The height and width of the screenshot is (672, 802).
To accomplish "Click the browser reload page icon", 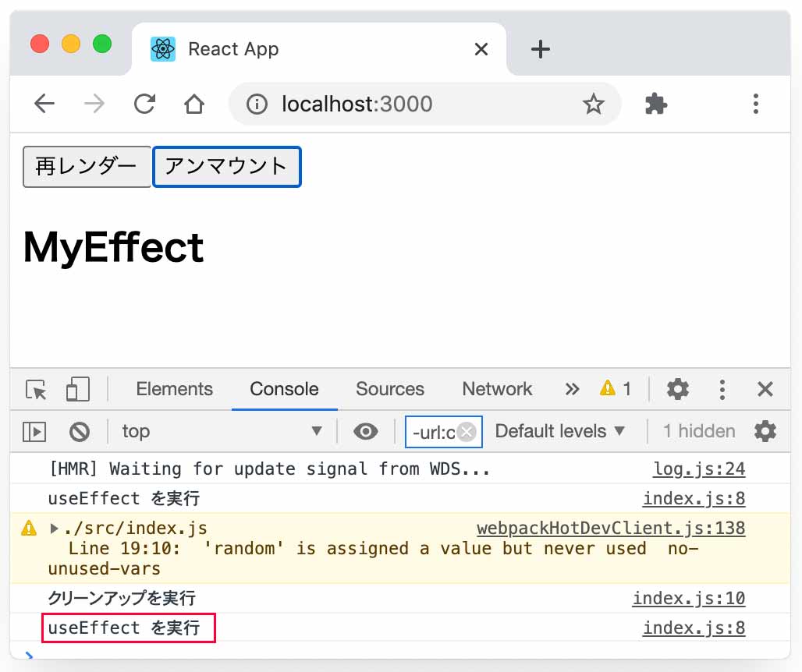I will [144, 104].
